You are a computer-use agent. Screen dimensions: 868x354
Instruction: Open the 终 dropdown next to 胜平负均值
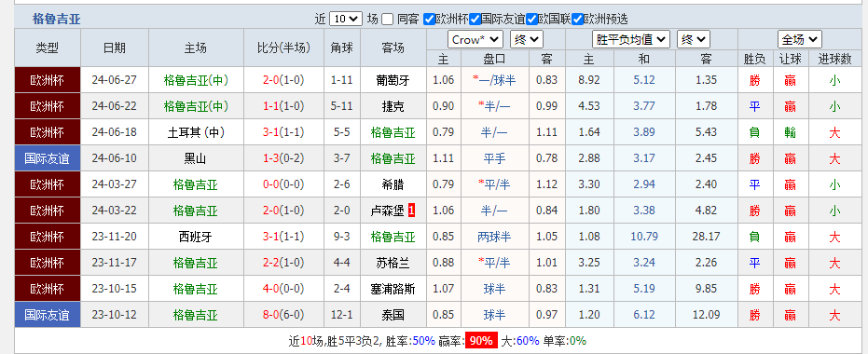[x=693, y=40]
